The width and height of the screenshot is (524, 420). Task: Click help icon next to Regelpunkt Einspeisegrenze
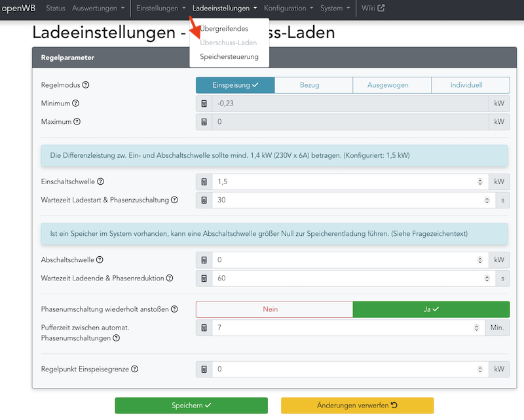[134, 370]
